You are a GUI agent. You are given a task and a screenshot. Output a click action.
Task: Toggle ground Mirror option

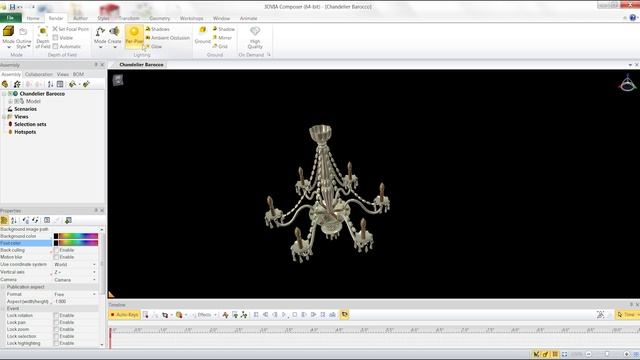click(x=222, y=38)
